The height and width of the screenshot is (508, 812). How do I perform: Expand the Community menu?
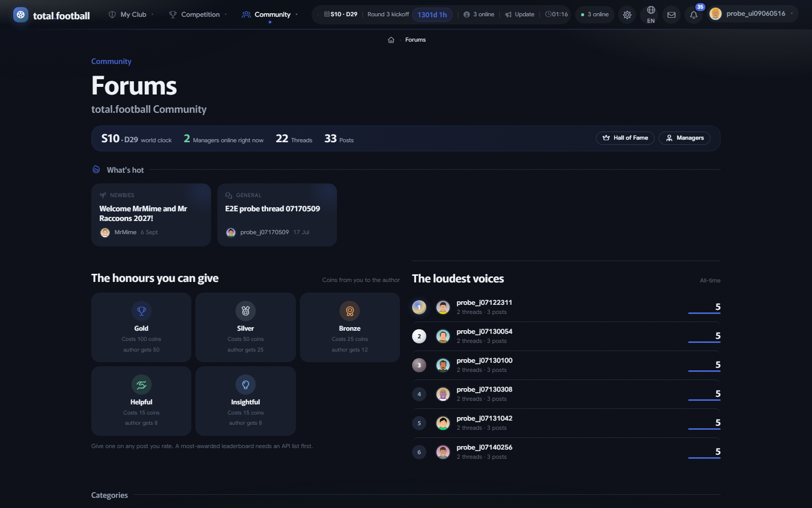click(x=270, y=15)
